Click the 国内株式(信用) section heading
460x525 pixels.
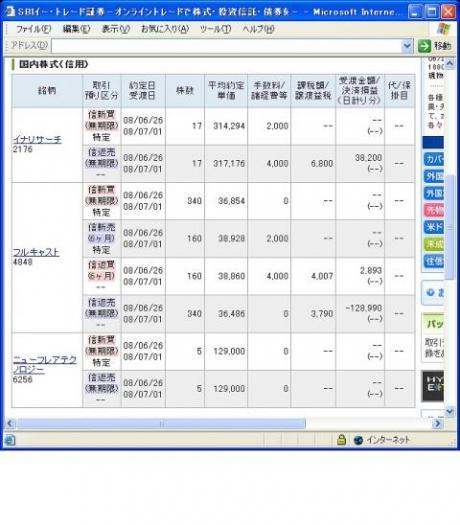point(53,64)
